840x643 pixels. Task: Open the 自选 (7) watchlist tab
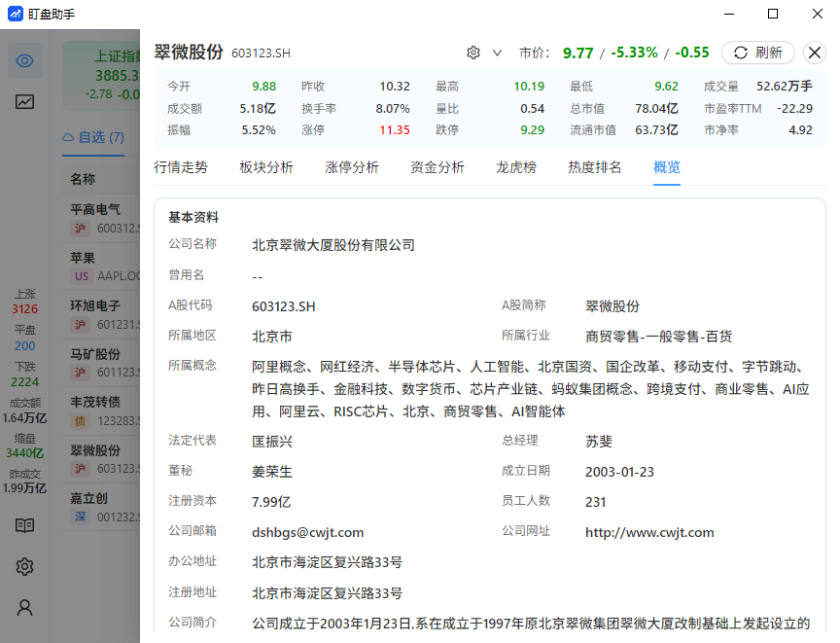pyautogui.click(x=93, y=138)
